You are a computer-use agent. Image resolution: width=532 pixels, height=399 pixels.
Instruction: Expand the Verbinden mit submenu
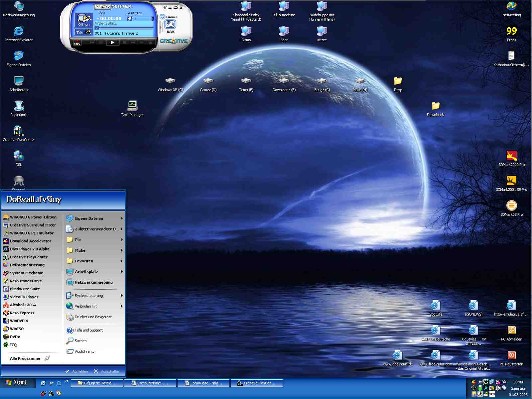click(x=94, y=306)
